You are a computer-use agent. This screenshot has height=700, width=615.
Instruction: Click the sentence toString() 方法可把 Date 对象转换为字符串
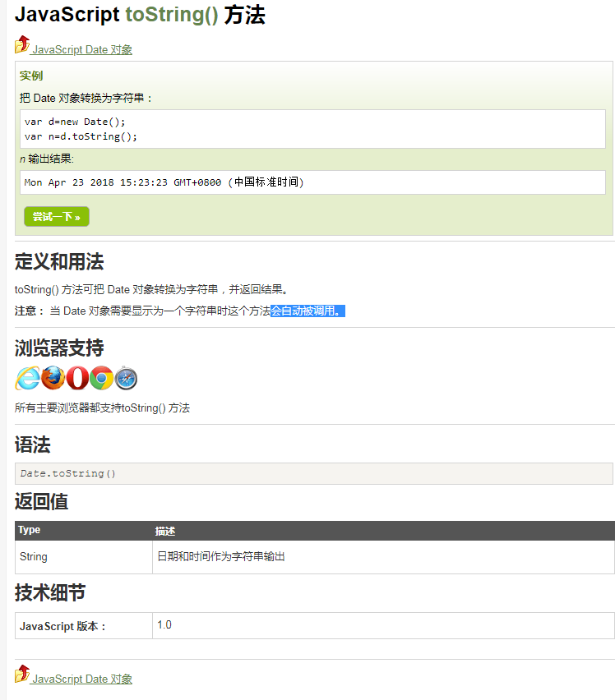pyautogui.click(x=117, y=289)
